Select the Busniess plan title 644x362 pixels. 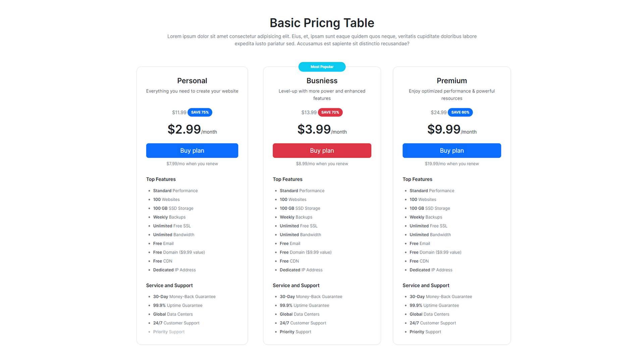(322, 80)
